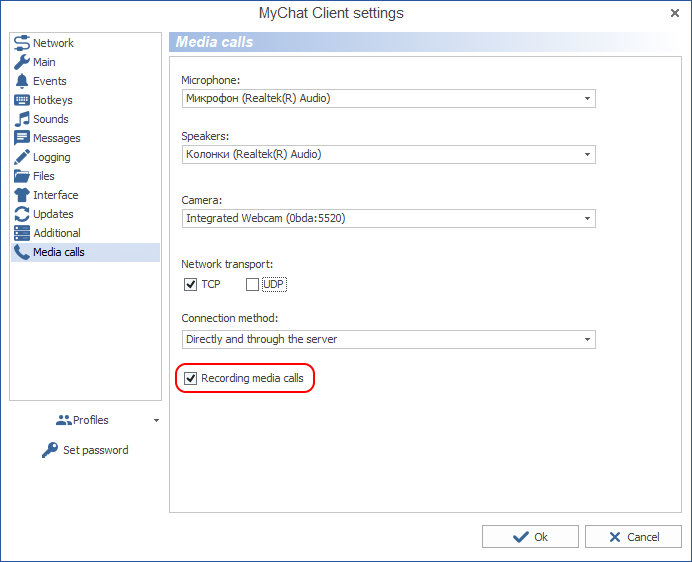Select the Sounds label in the sidebar
The image size is (692, 562).
coord(51,119)
